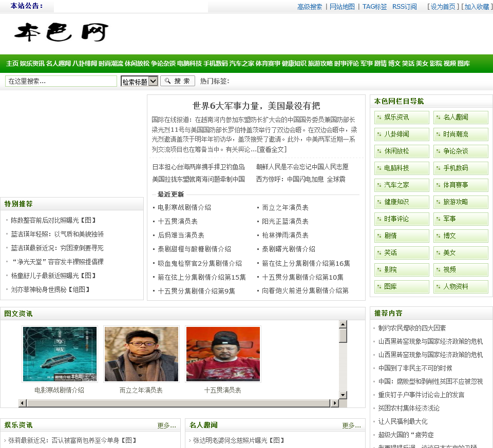Click the gallery vertical scrollbar up arrow
Screen dimensions: 493x448
click(343, 324)
